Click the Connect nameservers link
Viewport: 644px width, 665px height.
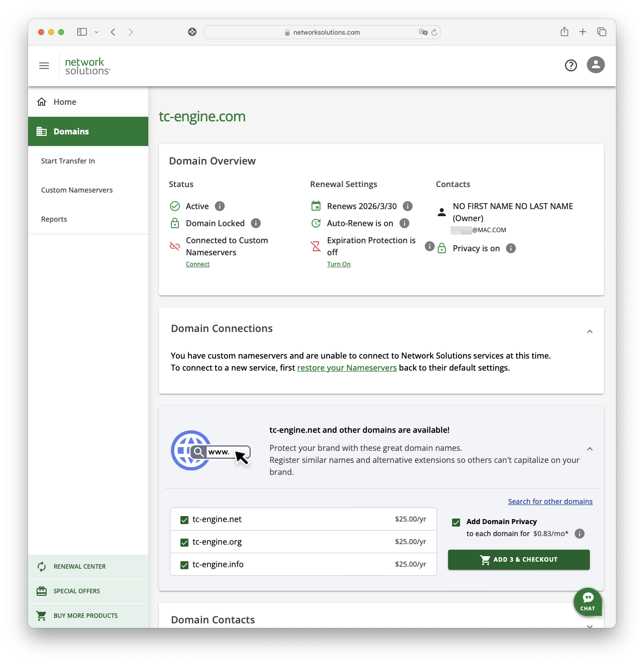[x=197, y=264]
